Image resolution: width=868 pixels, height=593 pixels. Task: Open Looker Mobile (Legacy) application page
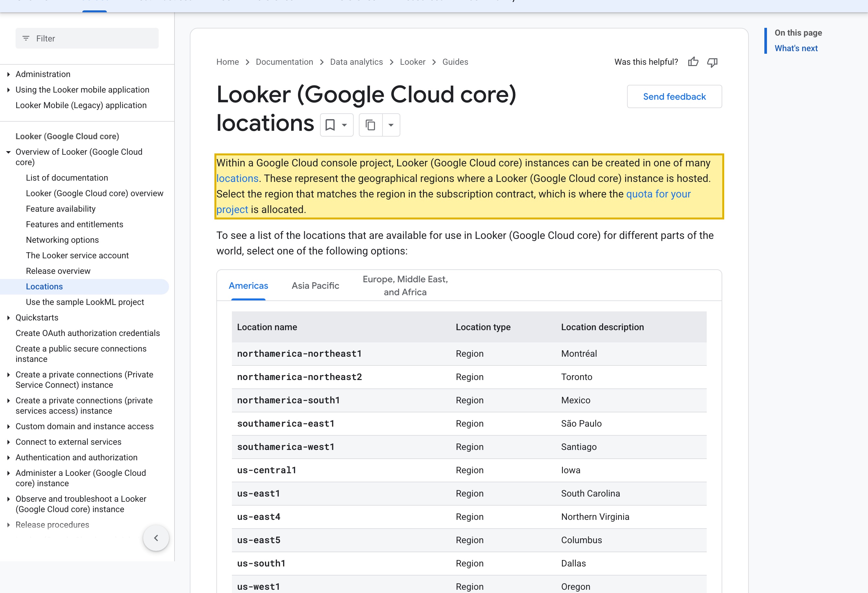pos(81,105)
